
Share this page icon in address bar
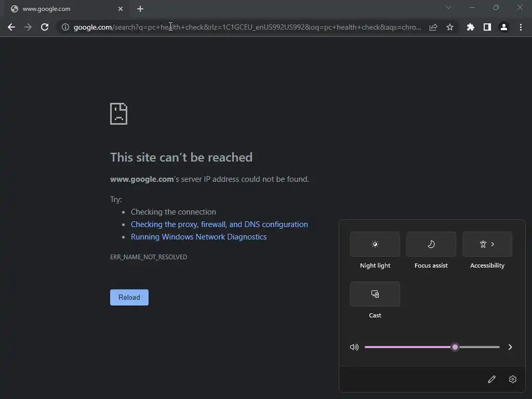(x=433, y=27)
